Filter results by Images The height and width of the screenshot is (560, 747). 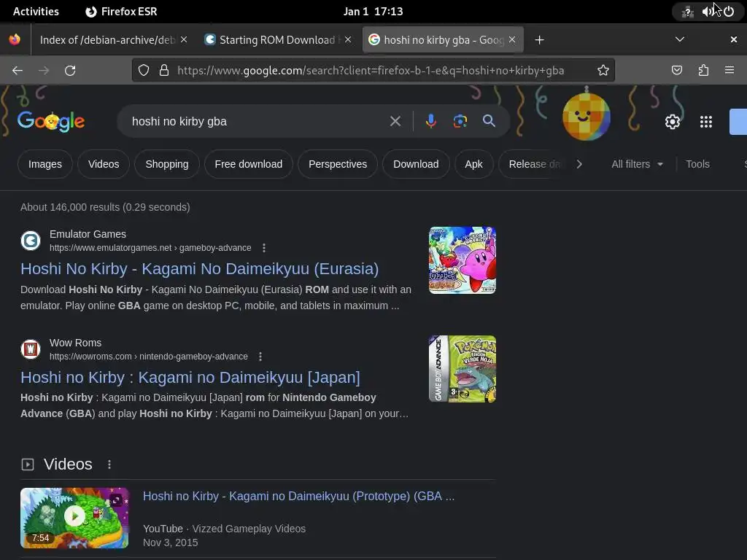pyautogui.click(x=44, y=164)
